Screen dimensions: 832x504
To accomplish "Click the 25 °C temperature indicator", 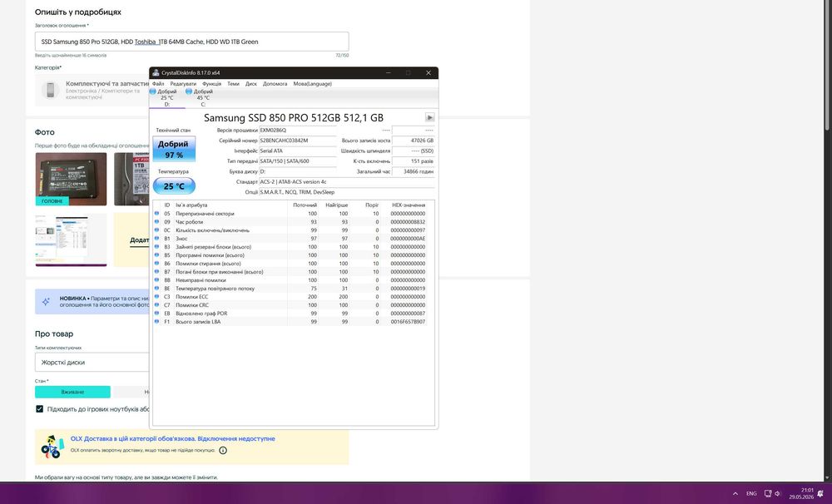I will pos(174,186).
